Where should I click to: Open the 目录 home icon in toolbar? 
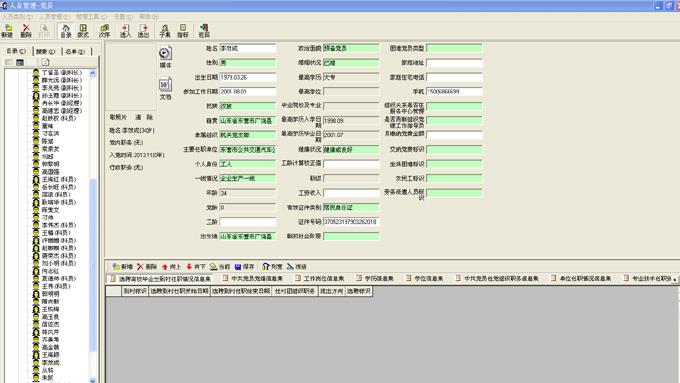(66, 31)
